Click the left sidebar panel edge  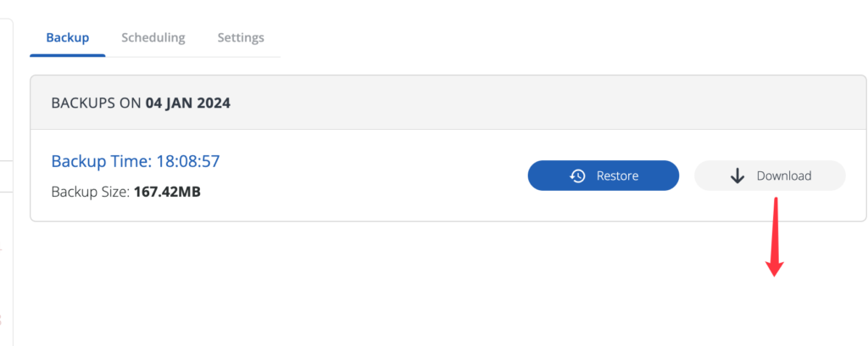click(x=12, y=182)
